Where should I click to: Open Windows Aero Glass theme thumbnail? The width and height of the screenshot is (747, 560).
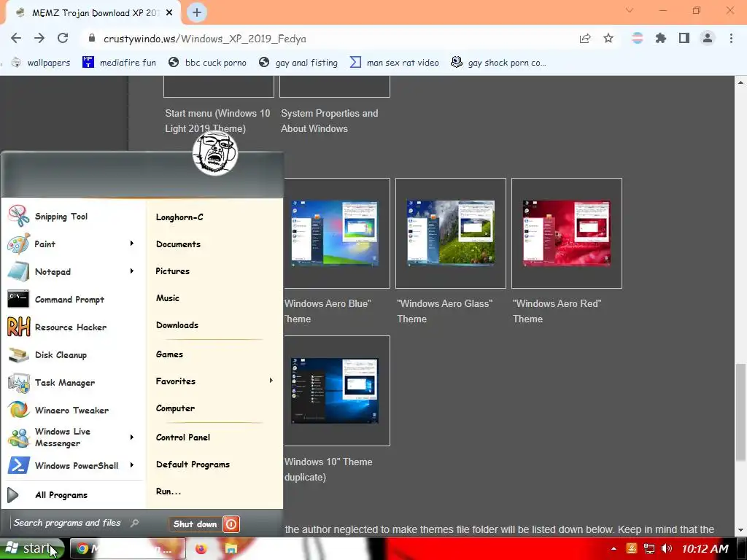click(x=451, y=233)
